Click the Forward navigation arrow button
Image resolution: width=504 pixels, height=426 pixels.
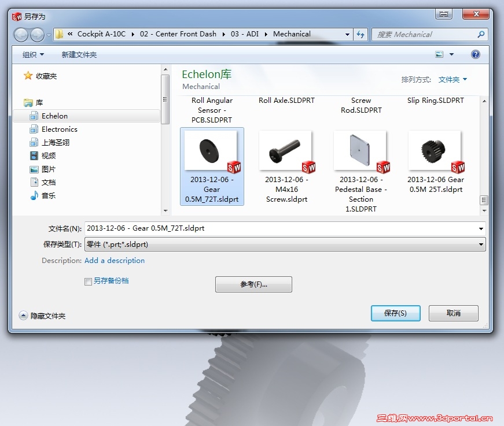click(37, 35)
